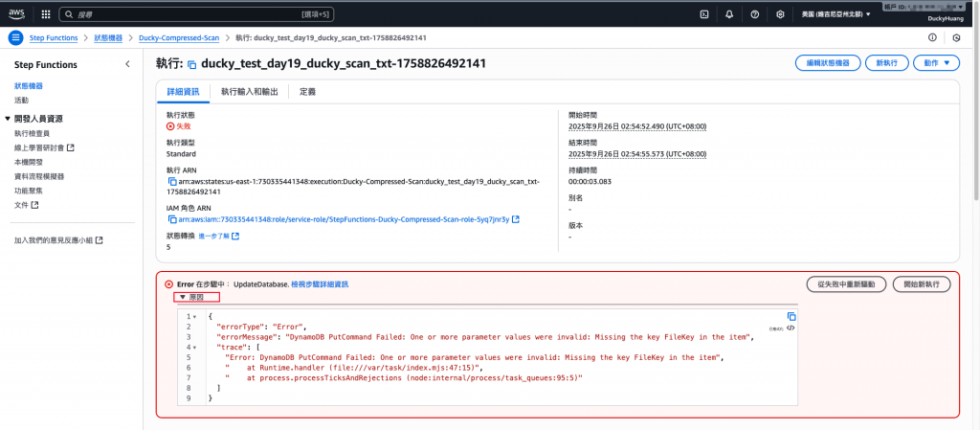Screen dimensions: 980x430
Task: Toggle the code format icon in error viewer
Action: [x=791, y=328]
